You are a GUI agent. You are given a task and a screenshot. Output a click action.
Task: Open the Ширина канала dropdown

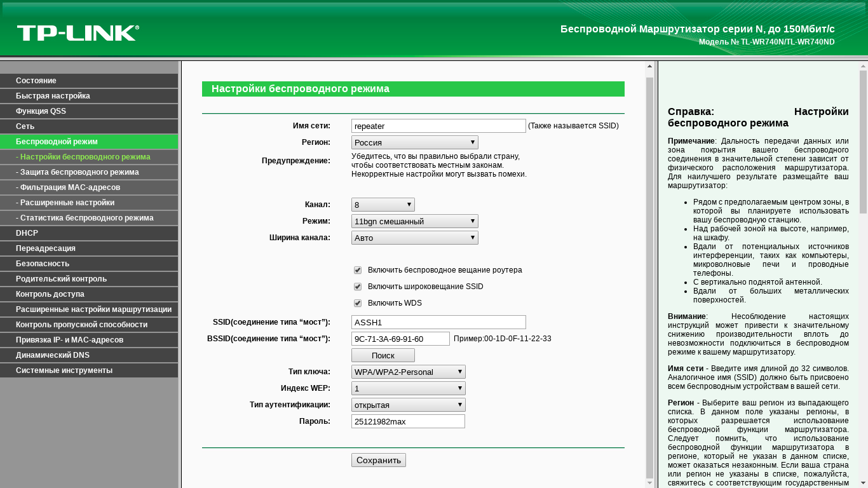tap(415, 238)
